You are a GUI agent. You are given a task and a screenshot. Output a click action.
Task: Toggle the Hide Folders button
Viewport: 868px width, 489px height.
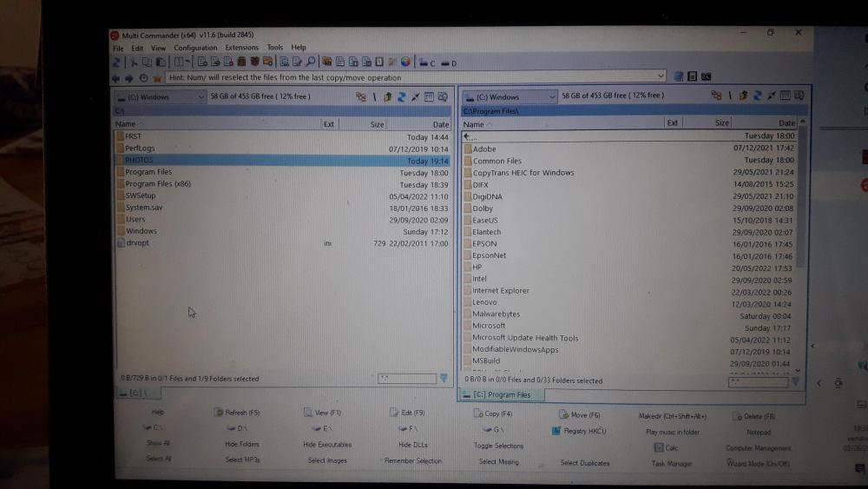tap(242, 444)
